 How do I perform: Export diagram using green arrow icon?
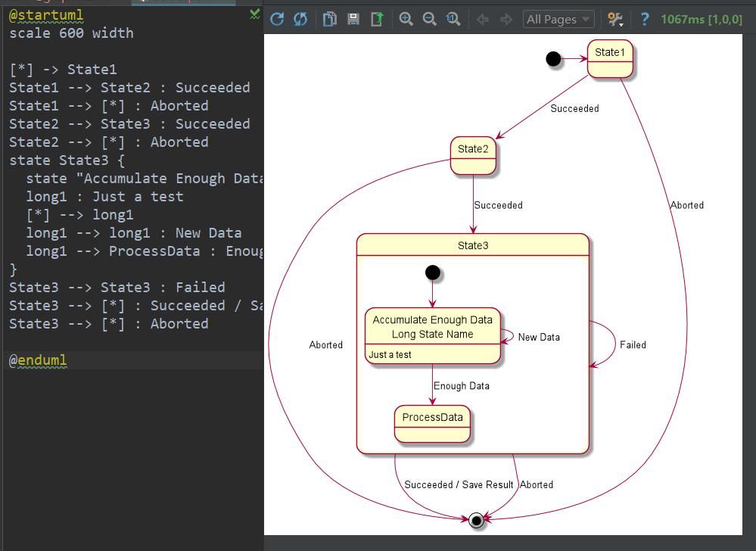click(x=377, y=20)
